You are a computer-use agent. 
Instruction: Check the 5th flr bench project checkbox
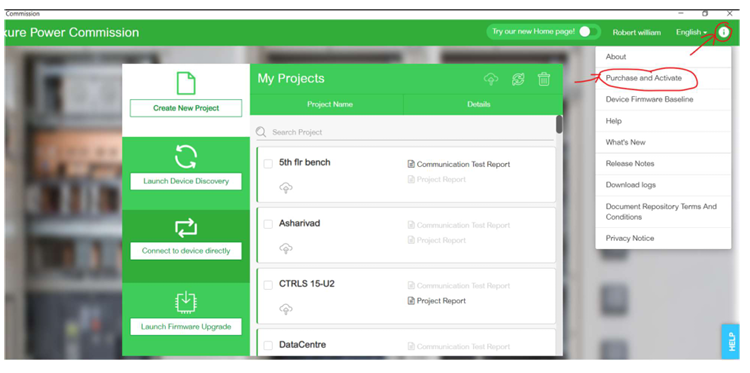point(268,164)
